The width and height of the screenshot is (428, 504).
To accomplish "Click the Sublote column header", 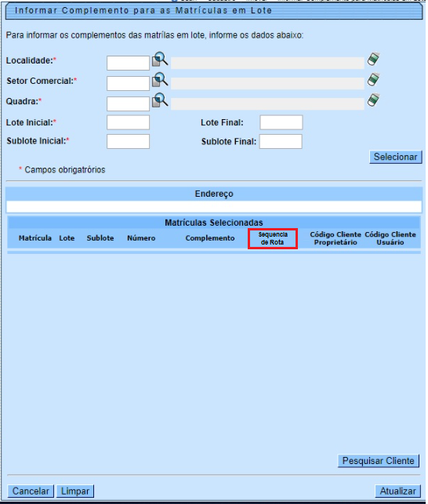I will click(100, 238).
